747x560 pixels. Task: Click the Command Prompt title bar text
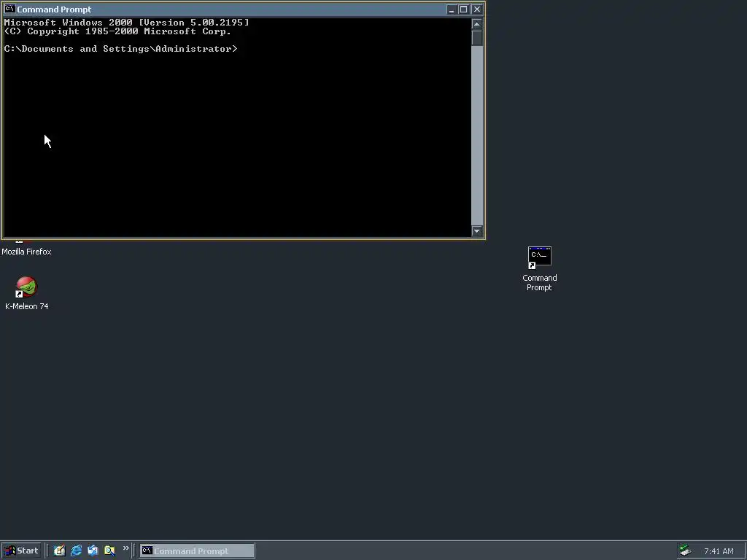pos(54,9)
